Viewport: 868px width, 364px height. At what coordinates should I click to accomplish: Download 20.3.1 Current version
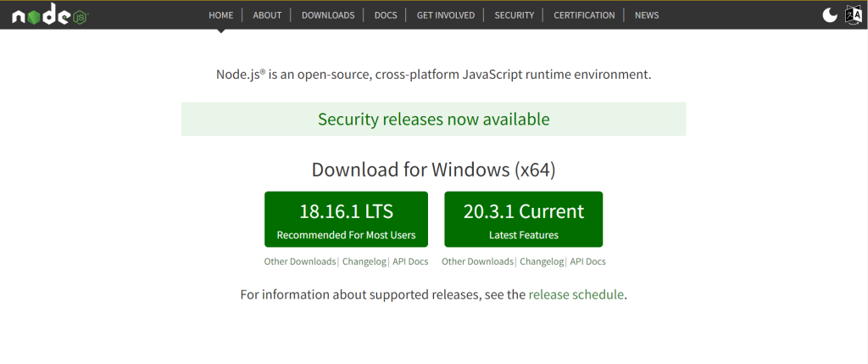(523, 220)
